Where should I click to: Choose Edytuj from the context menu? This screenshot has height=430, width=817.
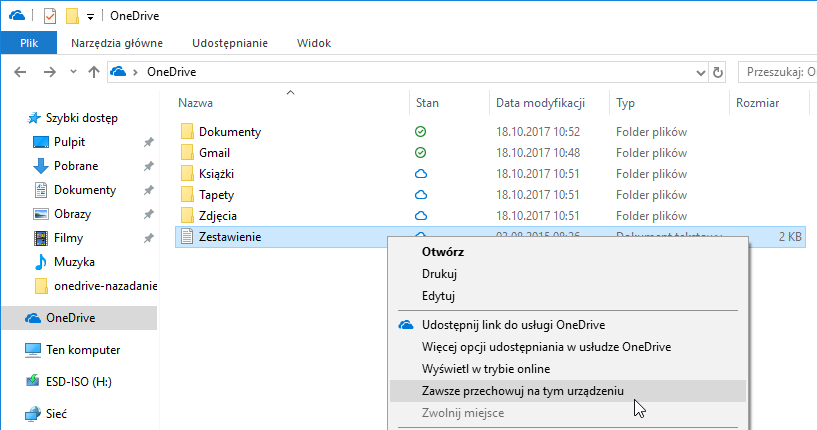568,296
